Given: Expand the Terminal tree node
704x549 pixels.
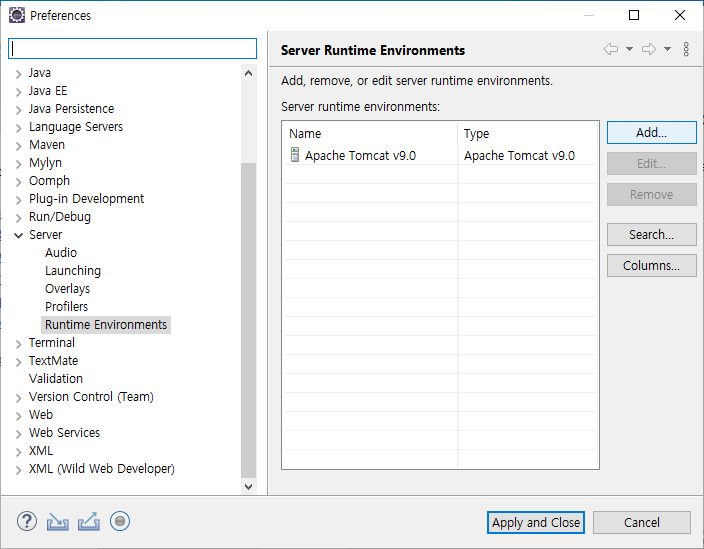Looking at the screenshot, I should pos(18,344).
